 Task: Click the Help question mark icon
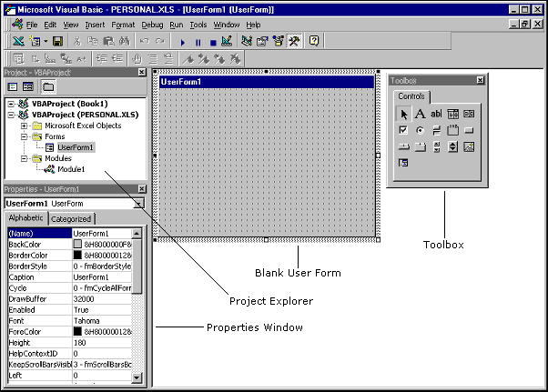pos(314,41)
